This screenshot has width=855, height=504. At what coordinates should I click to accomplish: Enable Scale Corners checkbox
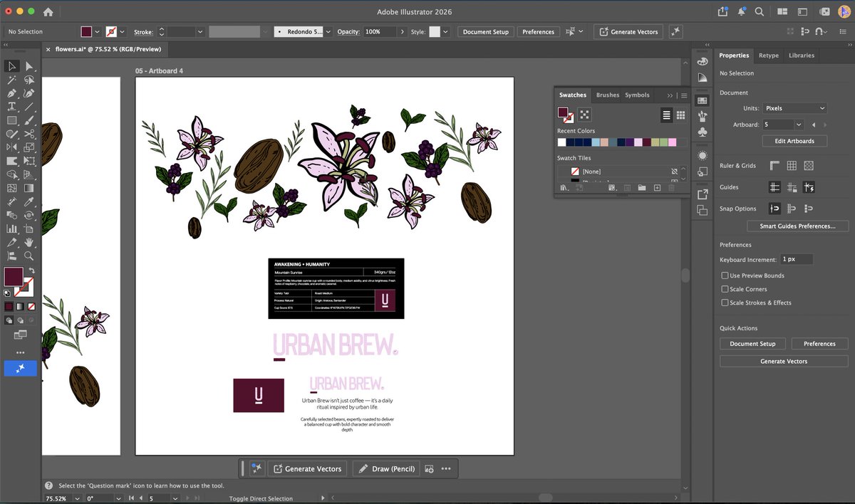[725, 289]
